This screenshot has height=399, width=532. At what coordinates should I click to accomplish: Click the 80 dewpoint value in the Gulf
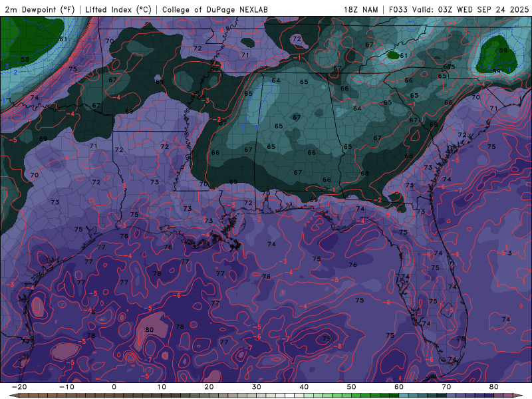(149, 329)
